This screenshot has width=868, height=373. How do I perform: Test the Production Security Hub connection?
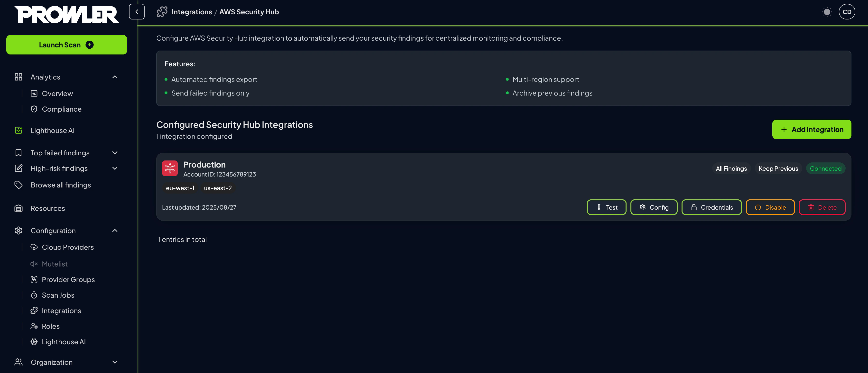pyautogui.click(x=606, y=207)
